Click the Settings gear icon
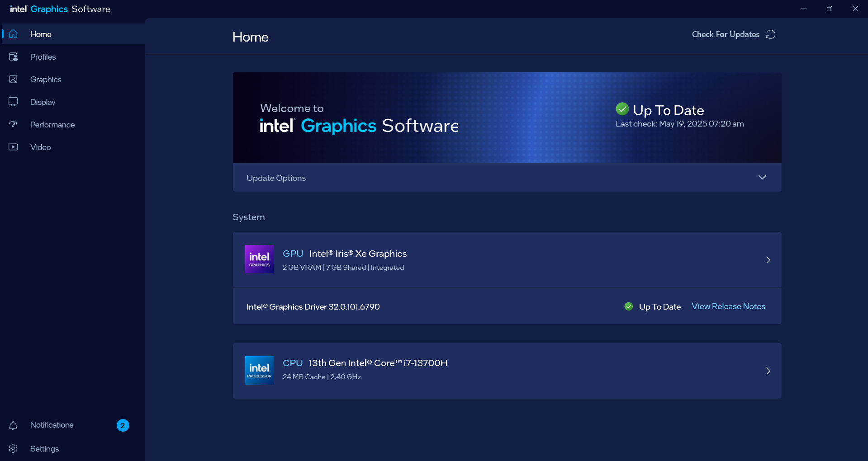 [13, 448]
